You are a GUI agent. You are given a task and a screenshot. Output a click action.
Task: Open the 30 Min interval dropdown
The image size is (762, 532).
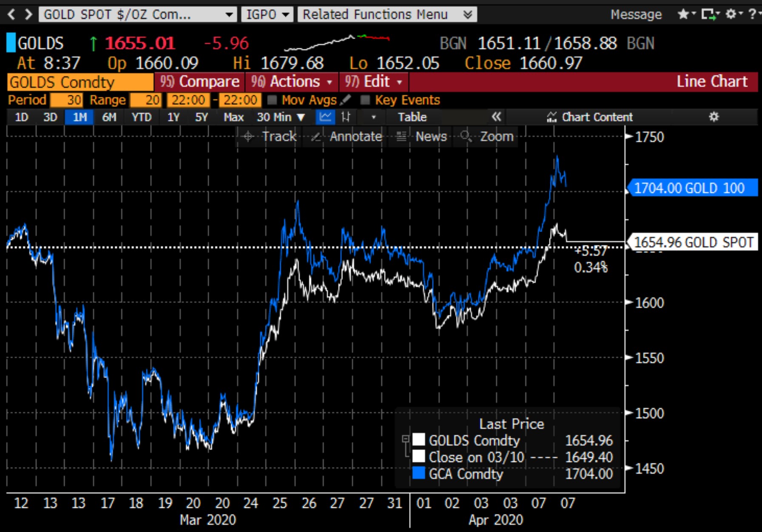281,117
